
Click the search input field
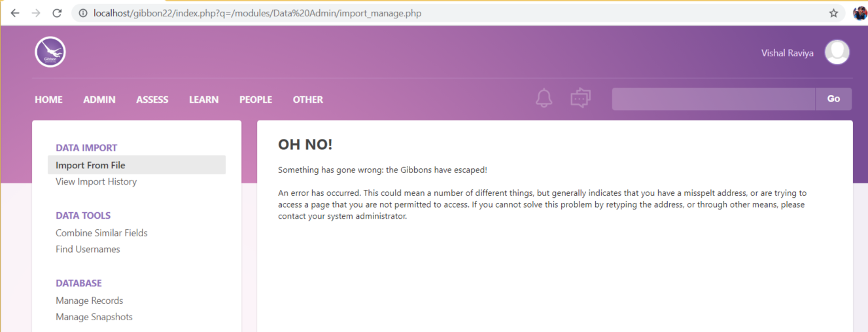[x=714, y=99]
